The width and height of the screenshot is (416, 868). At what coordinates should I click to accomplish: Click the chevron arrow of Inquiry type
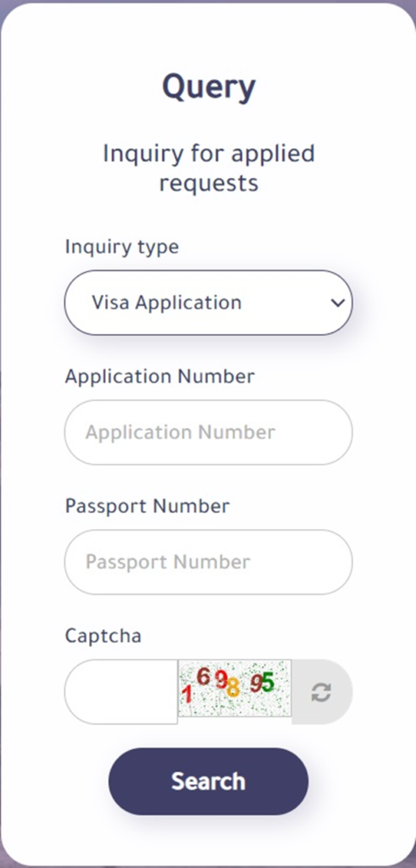click(337, 303)
